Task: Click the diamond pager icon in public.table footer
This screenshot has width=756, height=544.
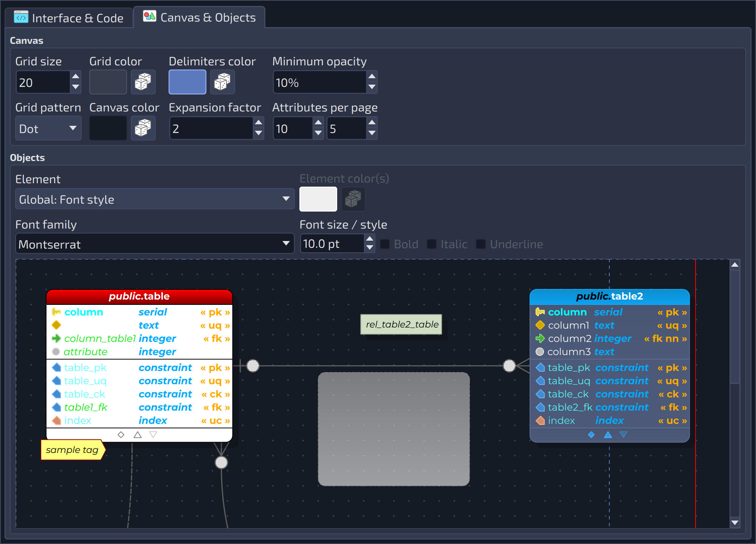Action: 121,435
